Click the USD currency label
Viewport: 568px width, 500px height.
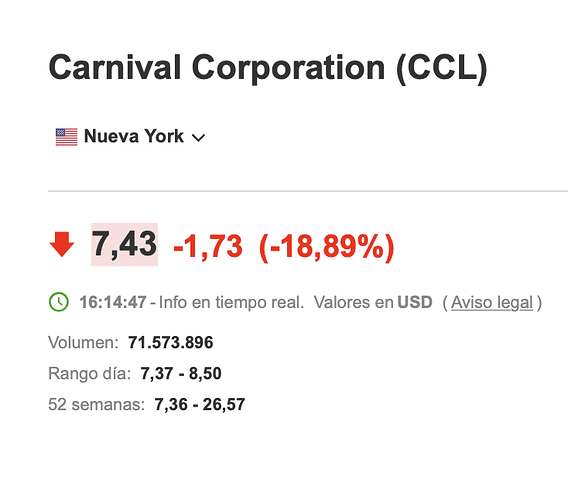[415, 302]
